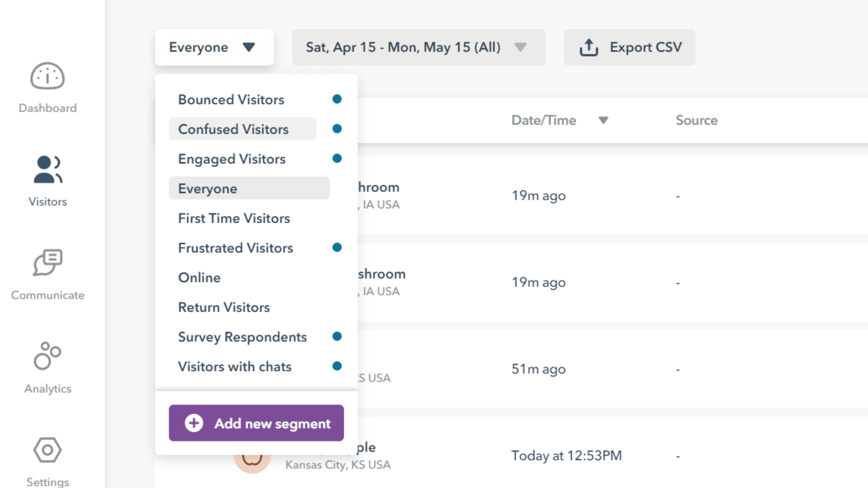
Task: Click the blue dot beside Frustrated Visitors
Action: (337, 247)
